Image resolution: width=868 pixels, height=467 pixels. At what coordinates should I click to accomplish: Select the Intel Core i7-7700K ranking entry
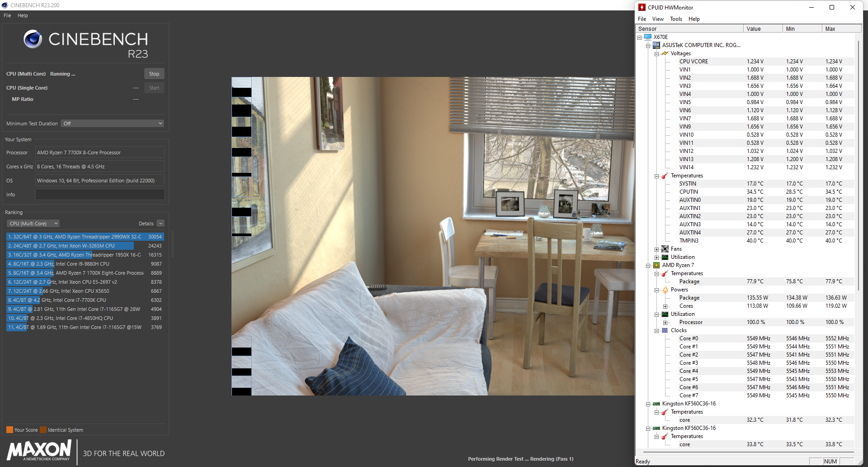coord(85,300)
